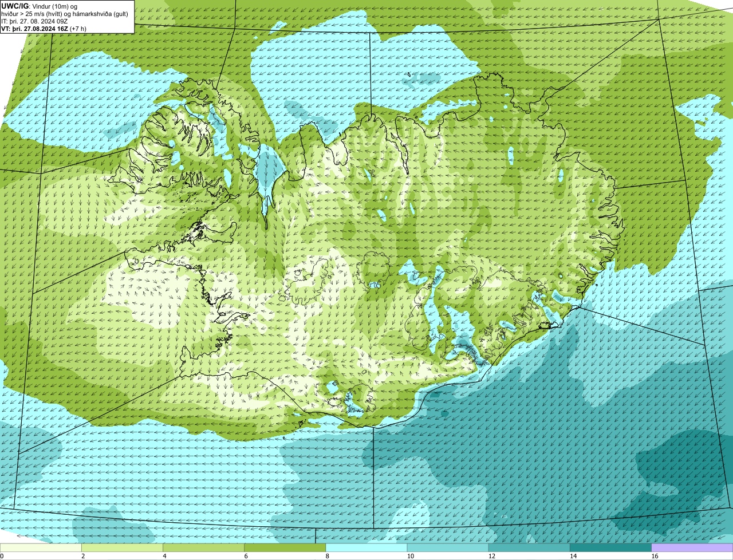This screenshot has width=733, height=560.
Task: Click the 4–6 m/s green legend swatch
Action: pyautogui.click(x=204, y=548)
